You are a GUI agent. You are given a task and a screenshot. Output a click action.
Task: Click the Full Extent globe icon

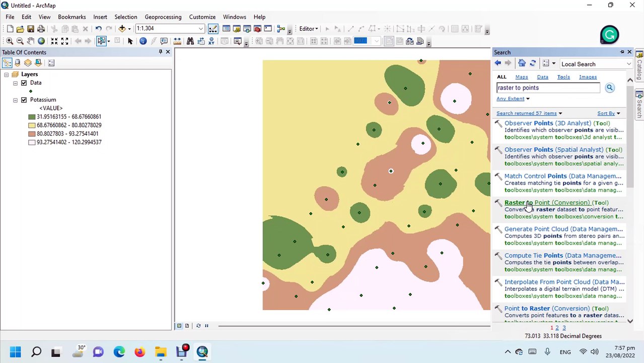41,41
